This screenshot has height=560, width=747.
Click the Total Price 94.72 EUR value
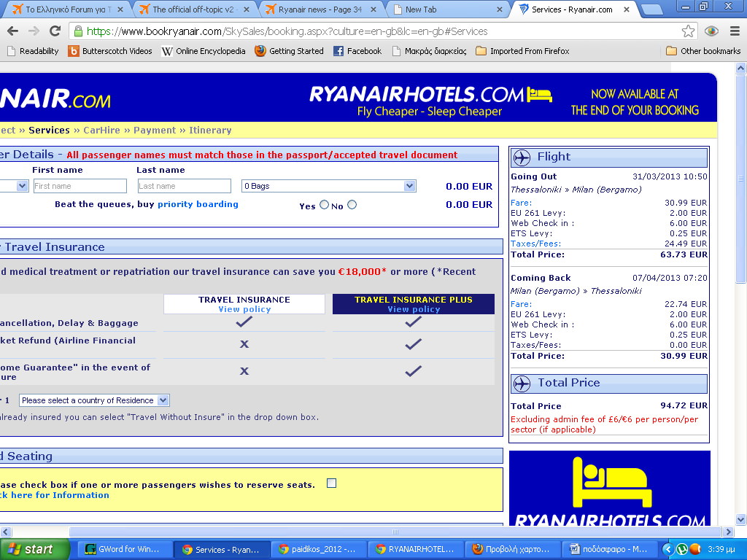pyautogui.click(x=684, y=405)
